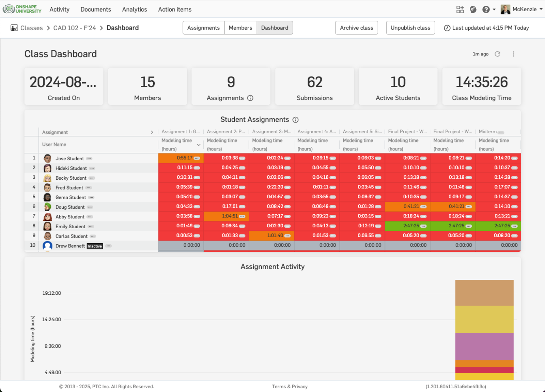The width and height of the screenshot is (545, 392).
Task: Switch to the Members tab
Action: [240, 28]
